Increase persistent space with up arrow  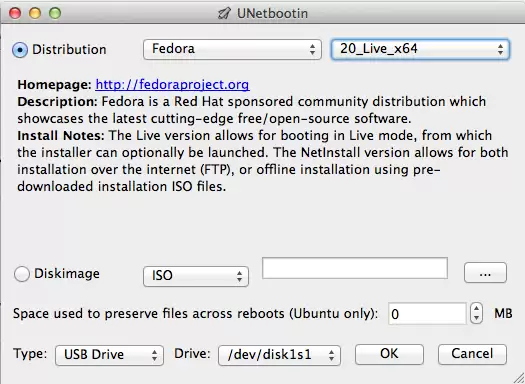476,308
